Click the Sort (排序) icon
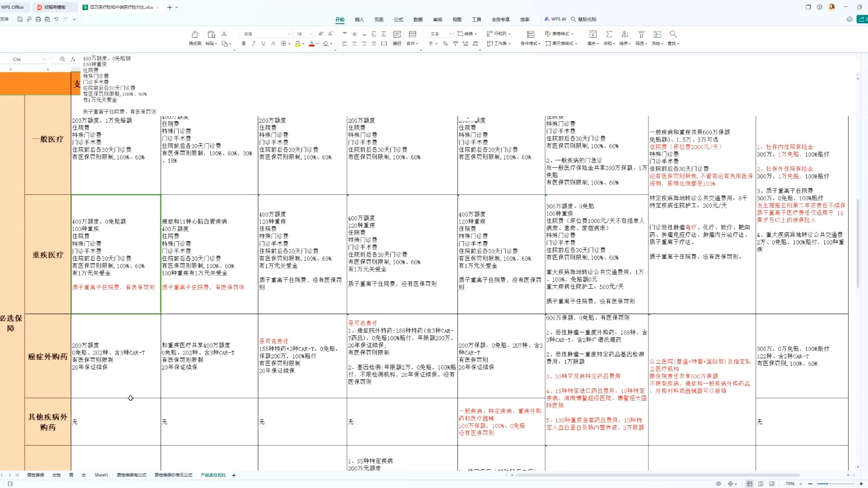The width and height of the screenshot is (868, 488). coord(625,34)
